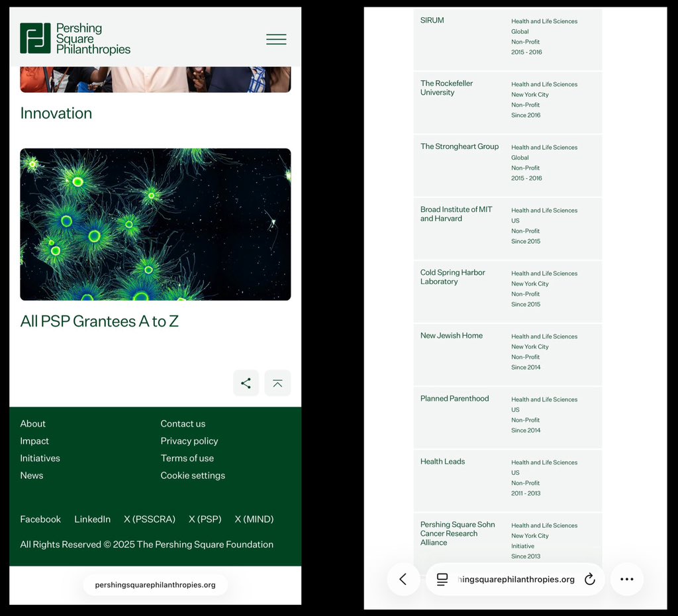Viewport: 678px width, 616px height.
Task: Click the Pershing Square Philanthropies logo
Action: (75, 38)
